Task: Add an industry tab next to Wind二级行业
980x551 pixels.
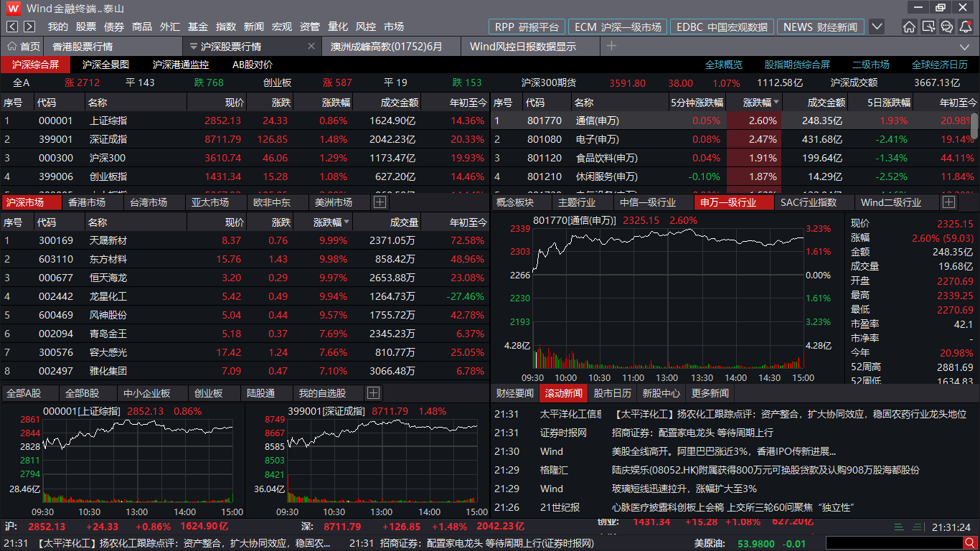Action: click(948, 202)
